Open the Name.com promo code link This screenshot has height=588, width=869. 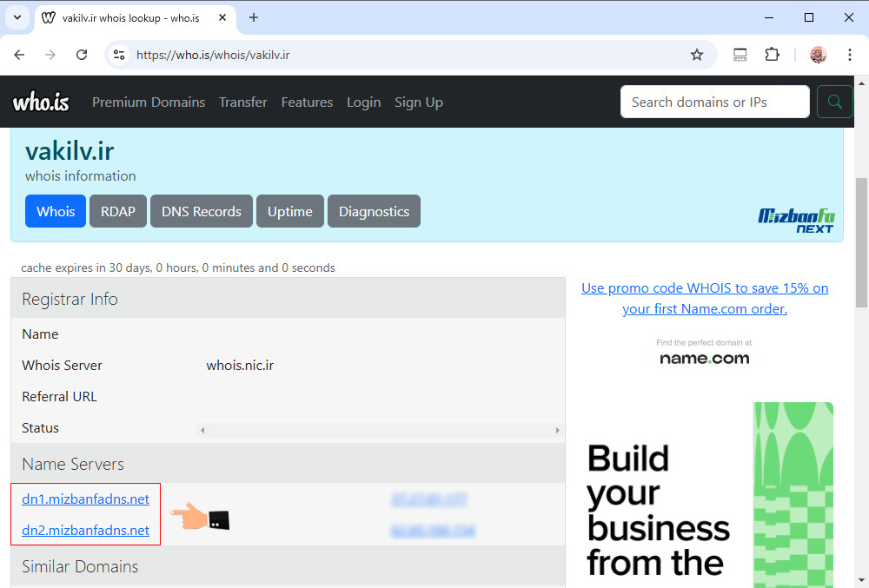705,299
